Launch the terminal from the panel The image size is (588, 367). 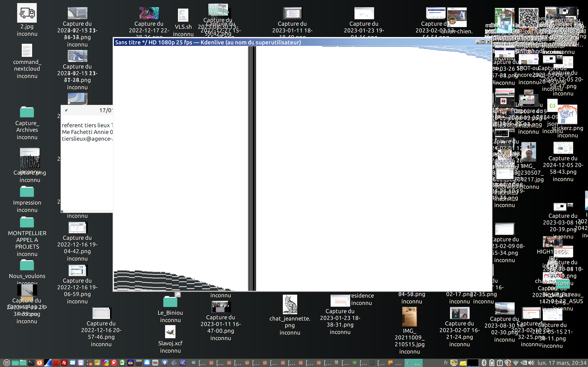31,363
